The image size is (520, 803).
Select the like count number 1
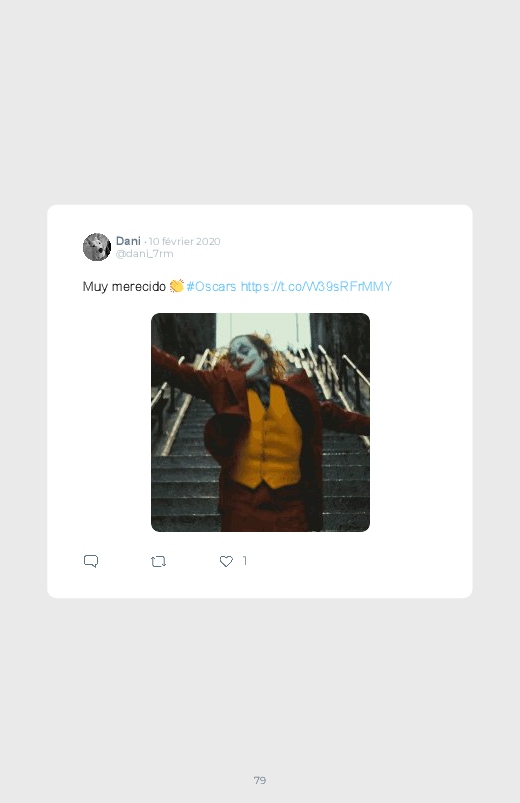[245, 561]
